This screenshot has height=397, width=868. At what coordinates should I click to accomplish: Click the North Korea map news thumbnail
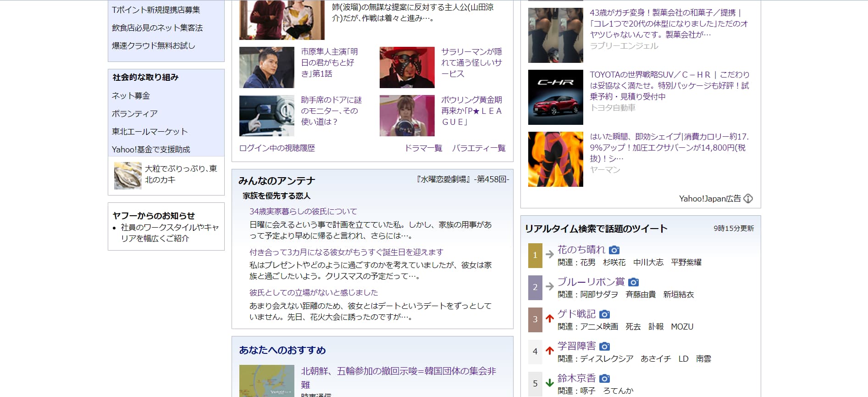(267, 381)
